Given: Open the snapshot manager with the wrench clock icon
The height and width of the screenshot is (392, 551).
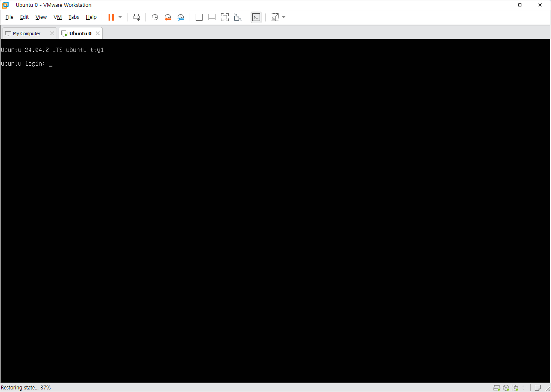Looking at the screenshot, I should click(x=181, y=17).
